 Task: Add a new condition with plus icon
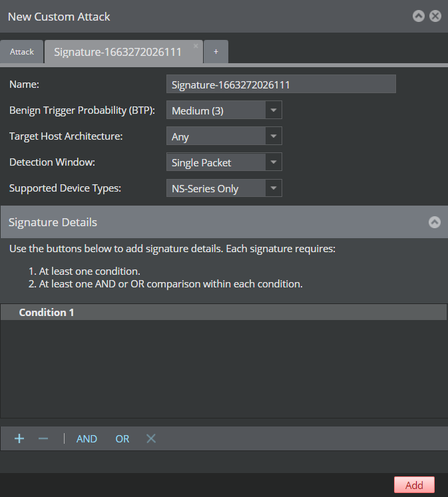[19, 438]
